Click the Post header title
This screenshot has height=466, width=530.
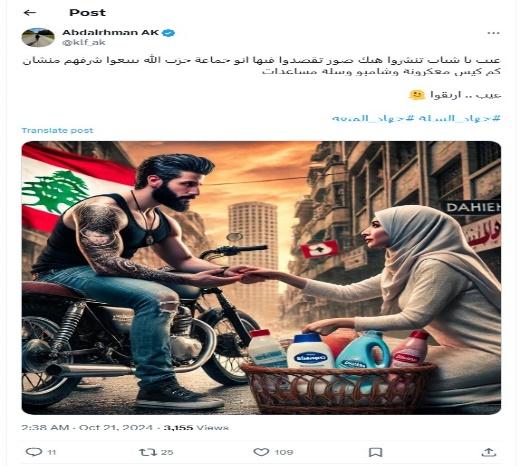(88, 13)
